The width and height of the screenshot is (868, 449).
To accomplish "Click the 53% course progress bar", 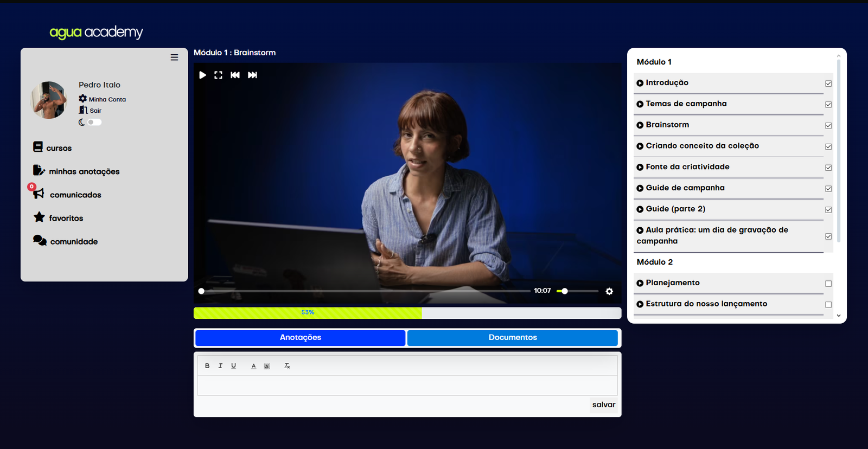I will (x=407, y=313).
